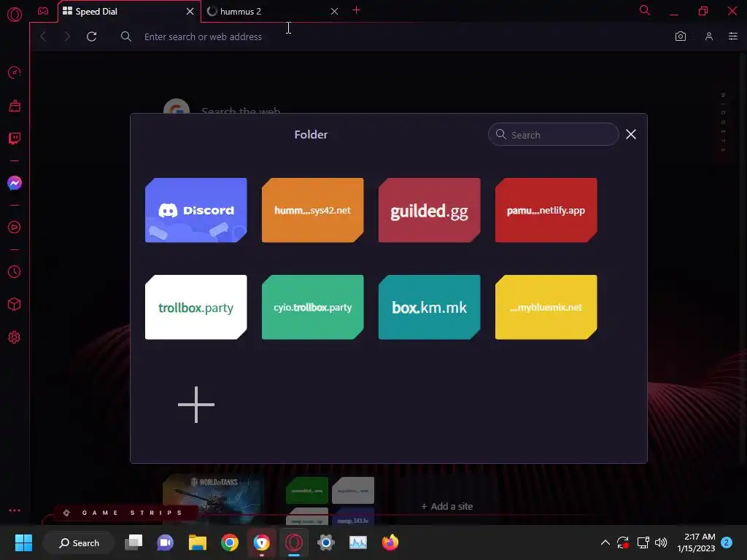747x560 pixels.
Task: Open the guilded.gg tile
Action: (429, 210)
